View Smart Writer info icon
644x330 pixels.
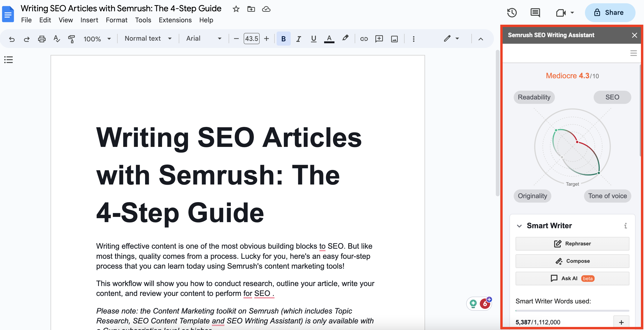click(x=625, y=226)
